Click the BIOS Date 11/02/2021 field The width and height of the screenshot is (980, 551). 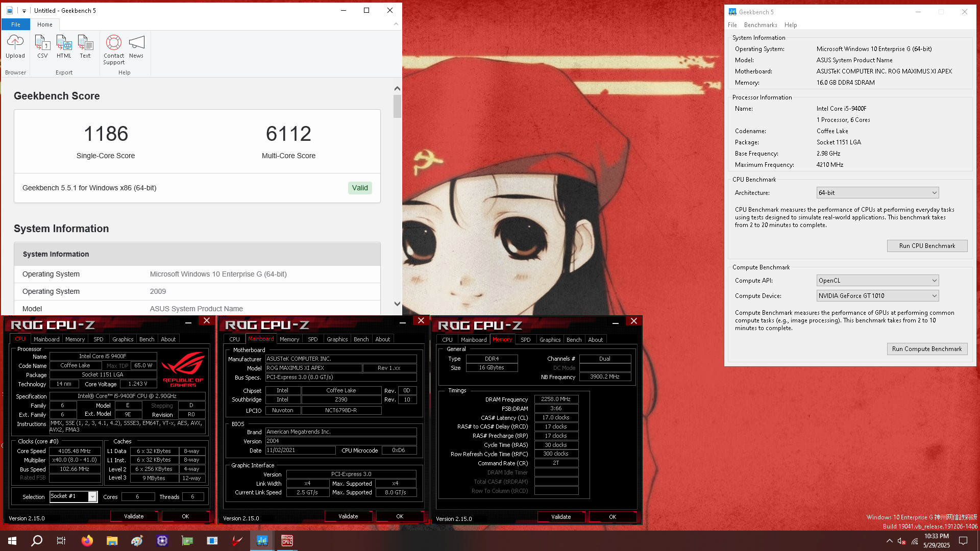pyautogui.click(x=300, y=450)
